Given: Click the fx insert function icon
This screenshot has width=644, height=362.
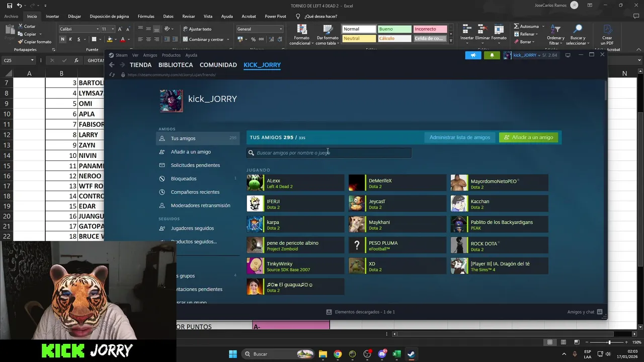Looking at the screenshot, I should click(x=76, y=60).
